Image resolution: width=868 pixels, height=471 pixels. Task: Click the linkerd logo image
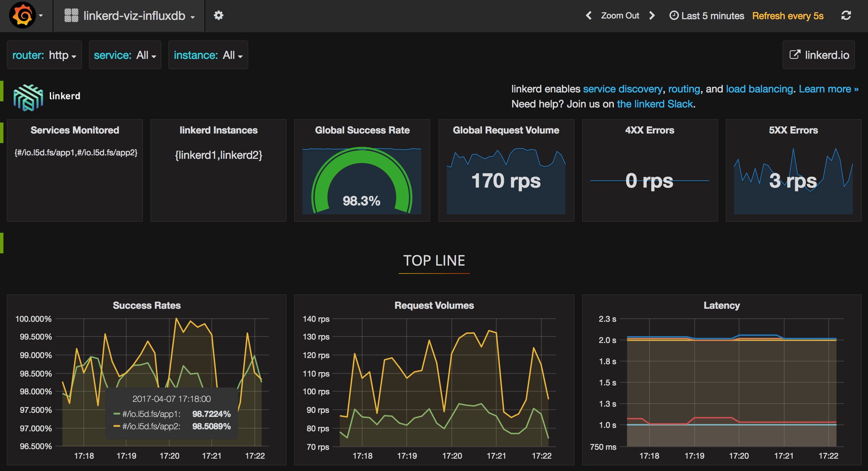coord(28,97)
